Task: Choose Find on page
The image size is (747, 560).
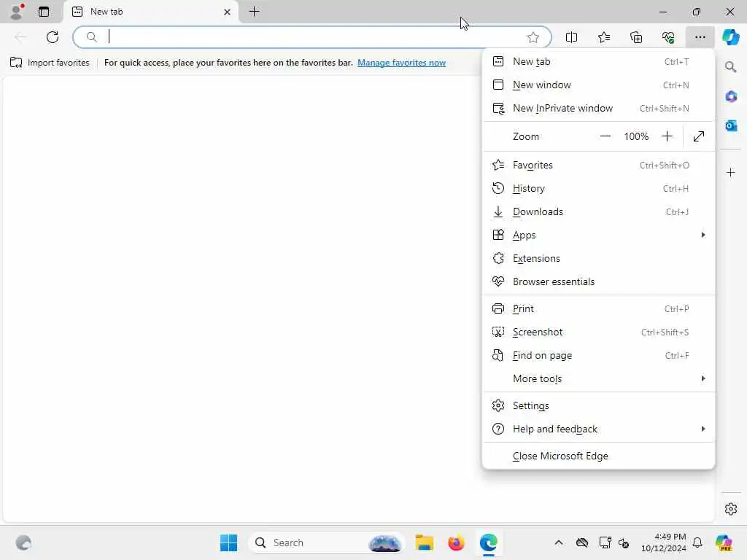Action: [599, 355]
